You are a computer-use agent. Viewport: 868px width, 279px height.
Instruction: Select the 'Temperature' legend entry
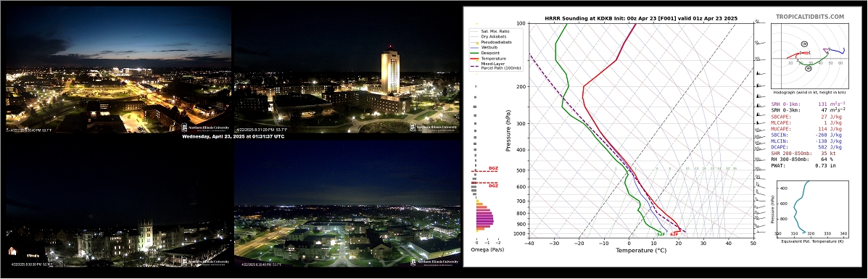point(489,58)
